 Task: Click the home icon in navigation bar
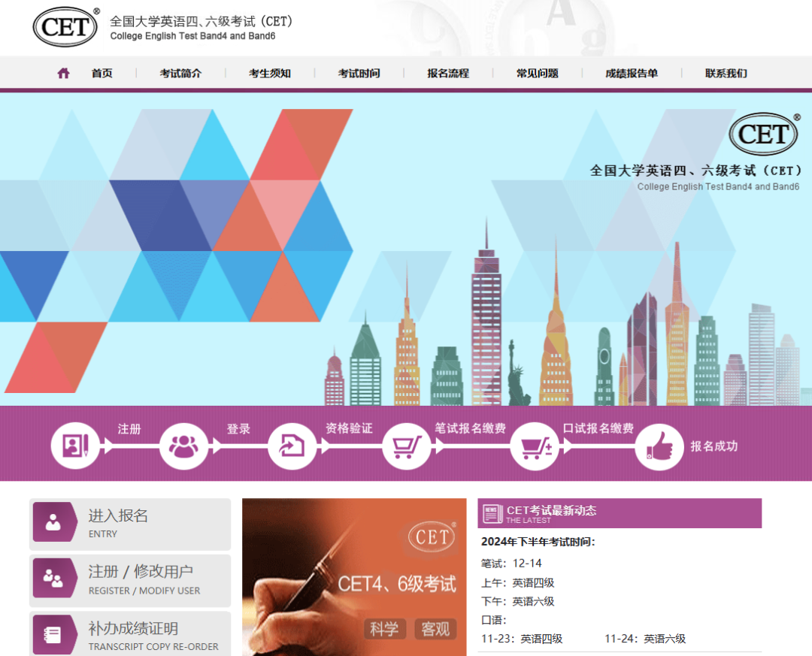pyautogui.click(x=63, y=73)
